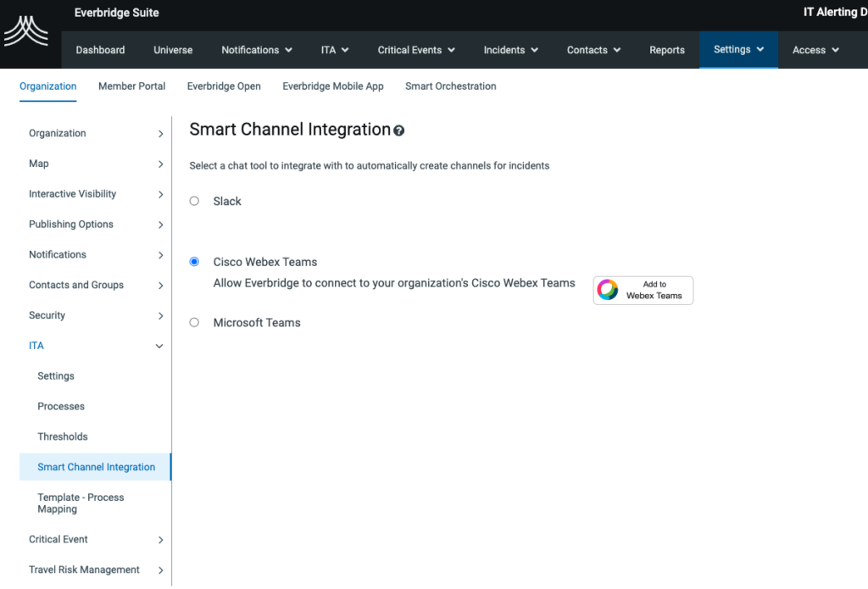Expand the Security sidebar section

click(x=96, y=315)
